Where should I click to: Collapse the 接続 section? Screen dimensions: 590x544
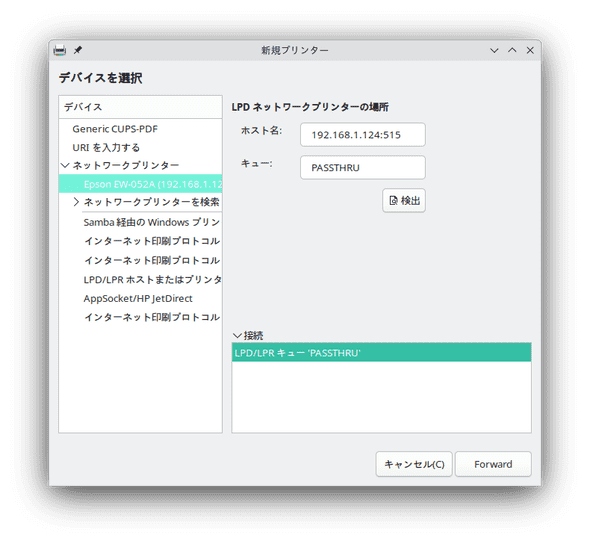point(237,335)
